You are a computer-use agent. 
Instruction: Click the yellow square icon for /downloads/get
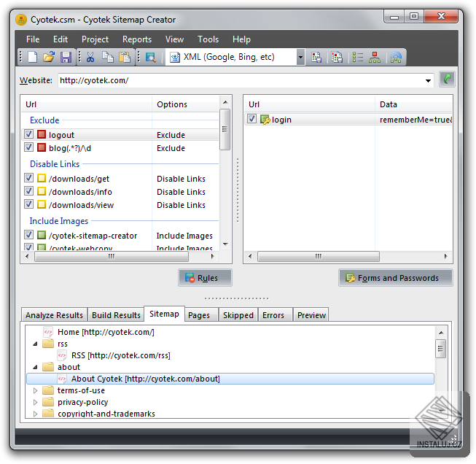tap(42, 178)
